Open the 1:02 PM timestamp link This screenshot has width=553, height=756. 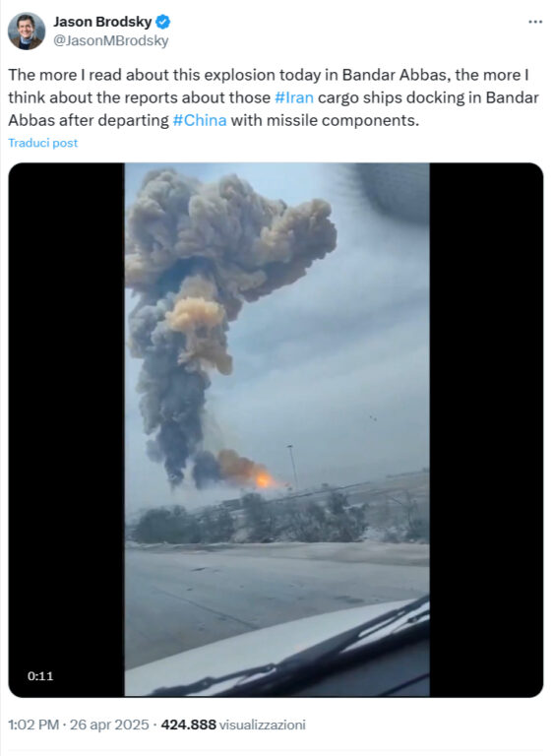[x=33, y=724]
